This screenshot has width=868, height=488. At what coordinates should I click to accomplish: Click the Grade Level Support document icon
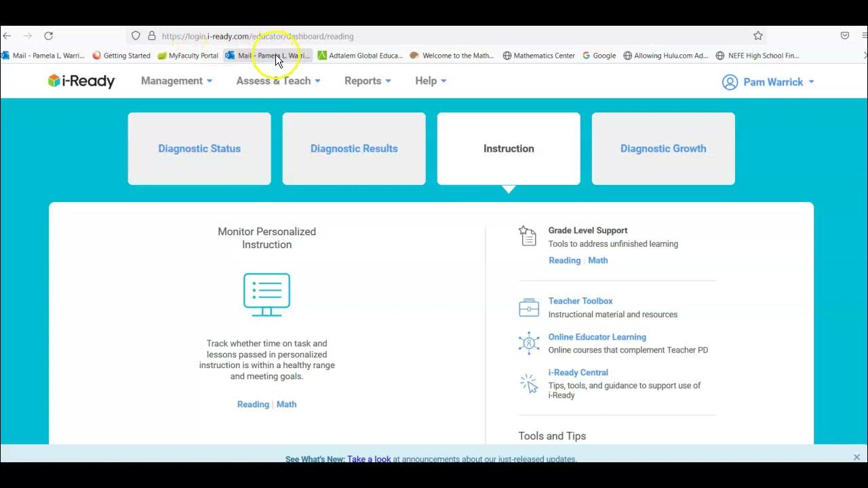(x=528, y=236)
